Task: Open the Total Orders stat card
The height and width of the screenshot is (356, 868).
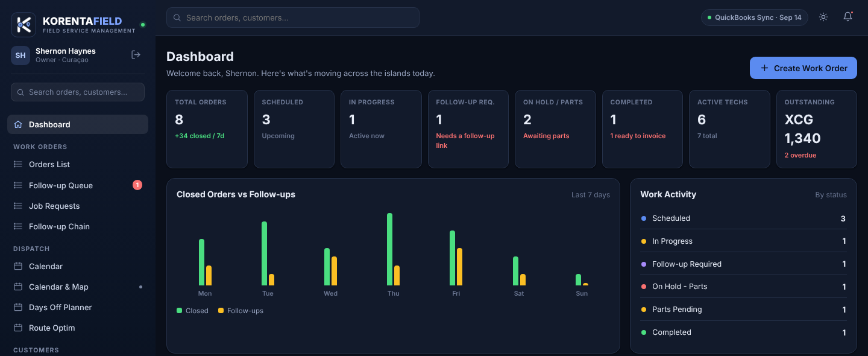Action: [207, 129]
